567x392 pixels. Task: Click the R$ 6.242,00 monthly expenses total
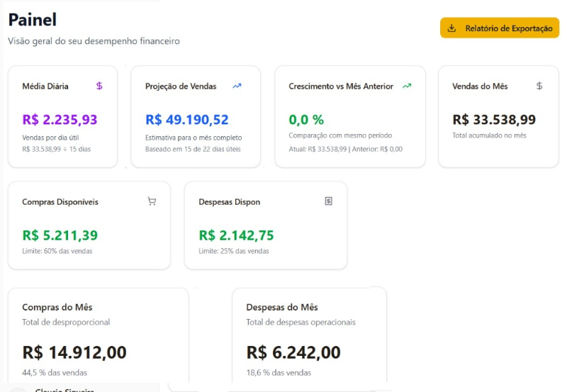point(293,352)
